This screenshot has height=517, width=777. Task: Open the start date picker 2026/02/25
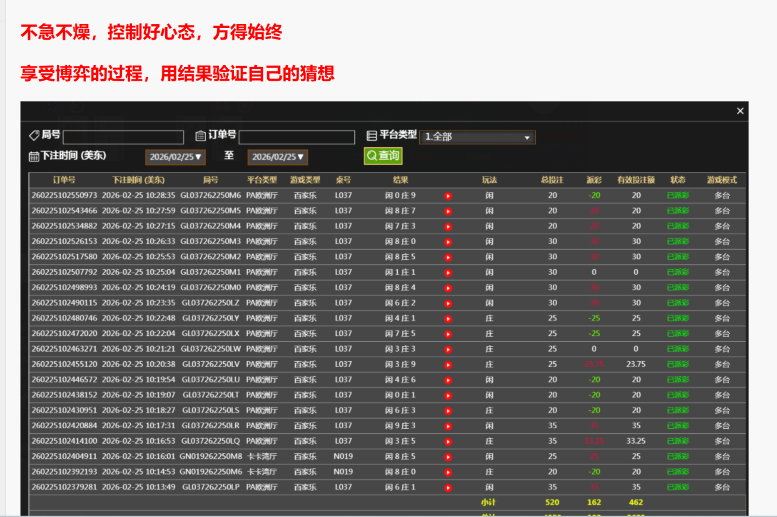click(x=175, y=157)
